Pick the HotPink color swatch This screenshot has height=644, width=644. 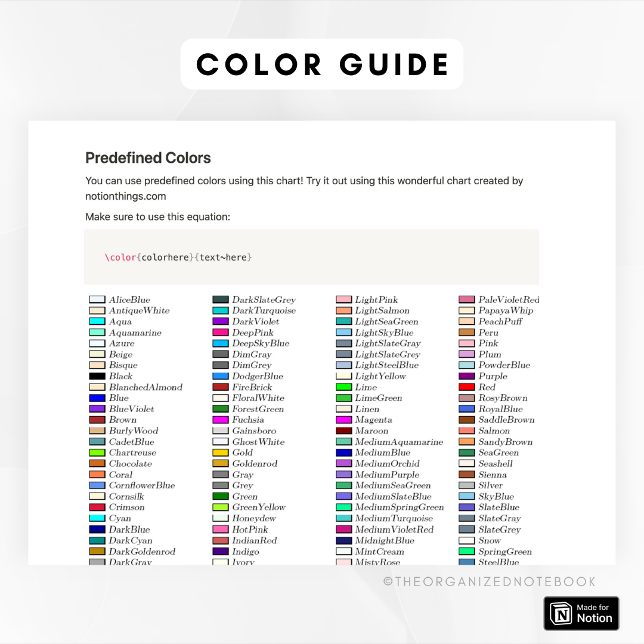point(221,530)
